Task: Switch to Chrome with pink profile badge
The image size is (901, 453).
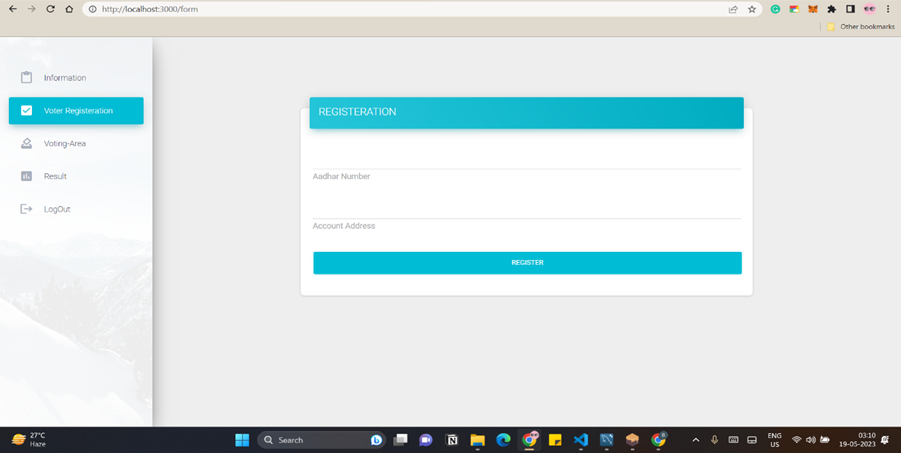Action: 529,440
